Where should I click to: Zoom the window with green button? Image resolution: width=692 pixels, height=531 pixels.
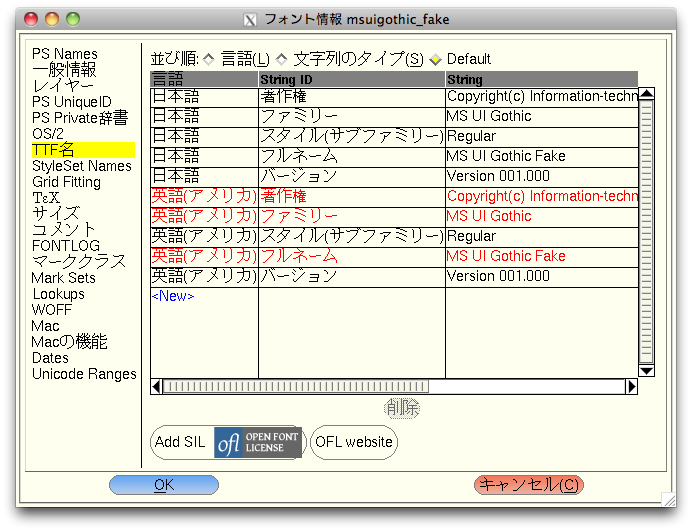73,19
